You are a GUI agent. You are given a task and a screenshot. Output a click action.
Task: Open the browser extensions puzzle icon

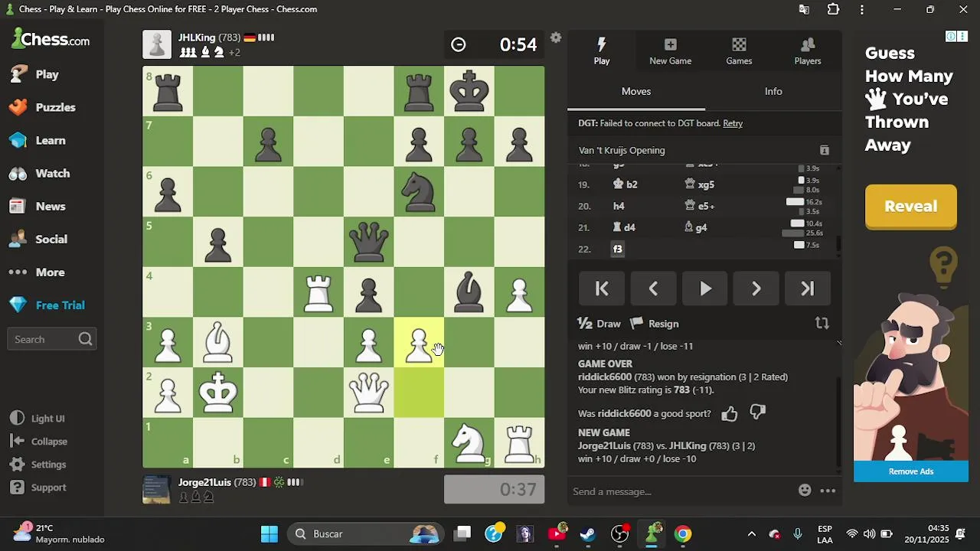833,9
